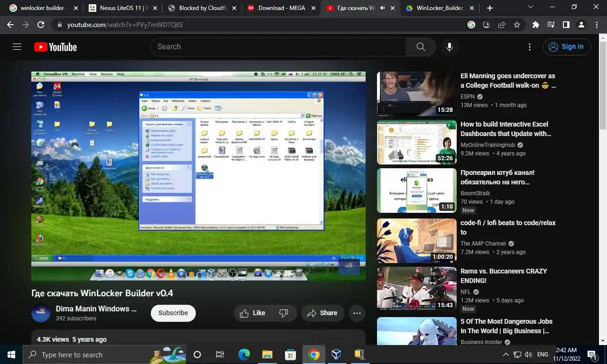Screen dimensions: 607x364
Task: Like the video
Action: click(253, 313)
